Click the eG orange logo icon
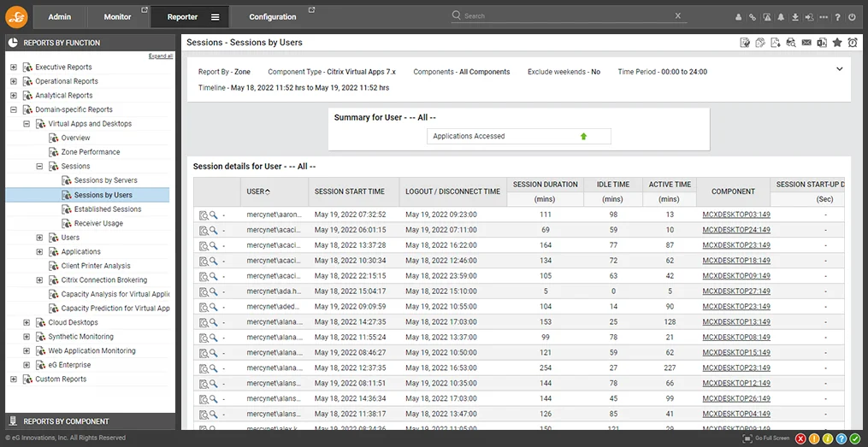Screen dimensions: 868x447 [16, 16]
